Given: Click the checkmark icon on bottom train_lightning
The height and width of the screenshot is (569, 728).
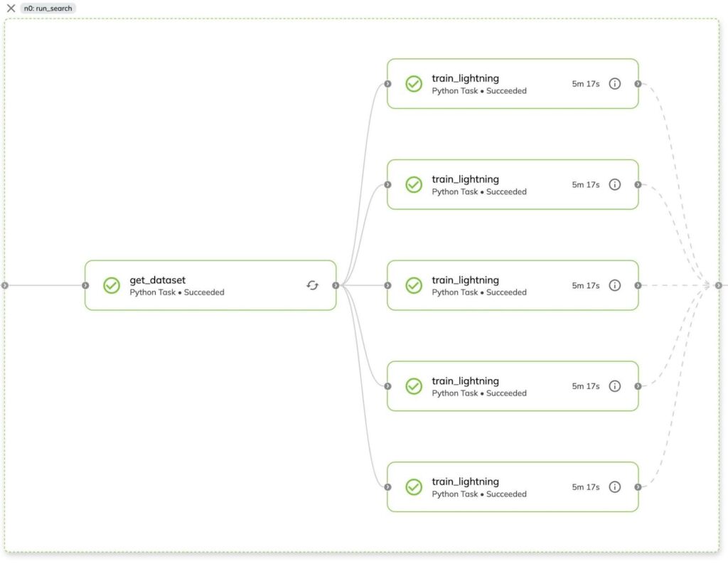Looking at the screenshot, I should pyautogui.click(x=414, y=487).
